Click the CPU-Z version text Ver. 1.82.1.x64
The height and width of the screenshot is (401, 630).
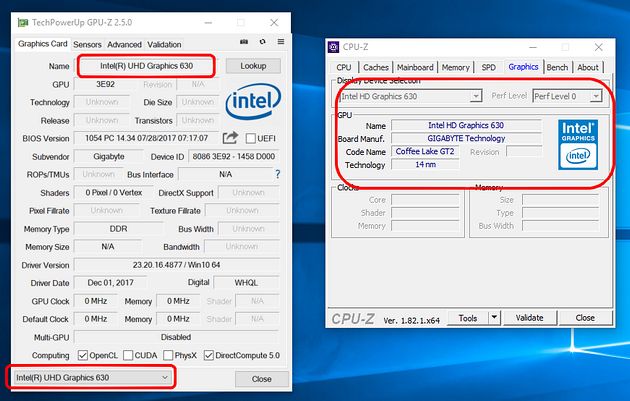pyautogui.click(x=412, y=321)
